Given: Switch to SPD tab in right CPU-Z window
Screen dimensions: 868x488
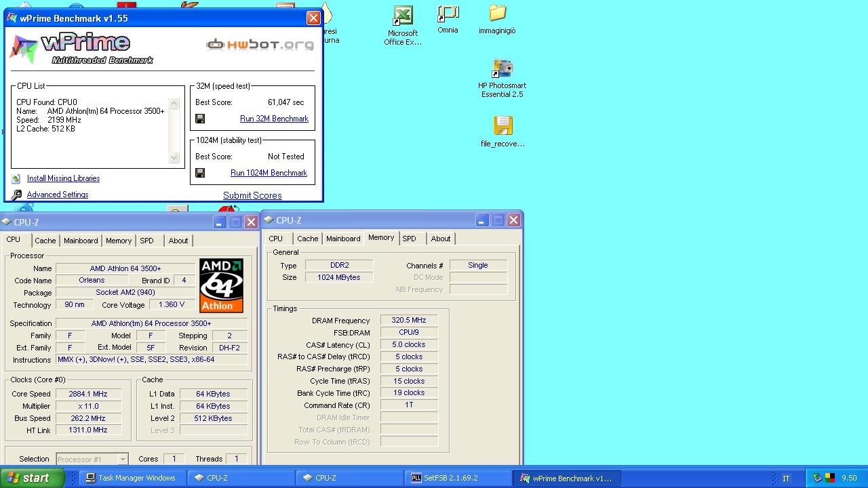Looking at the screenshot, I should click(410, 239).
